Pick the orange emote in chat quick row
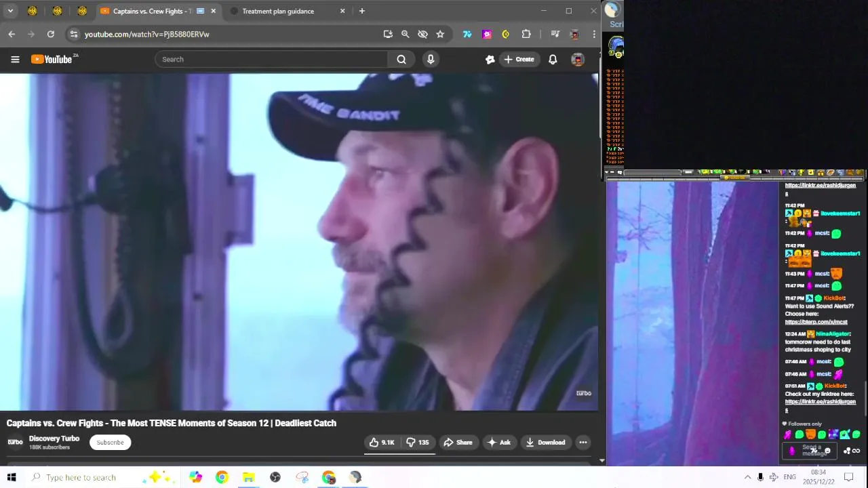The width and height of the screenshot is (868, 488). click(810, 435)
